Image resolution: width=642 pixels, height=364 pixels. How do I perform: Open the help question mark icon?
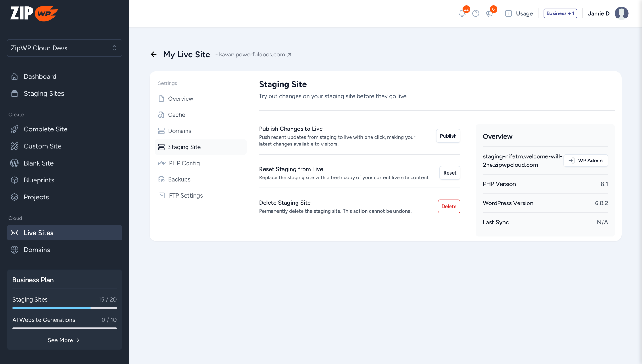pos(476,13)
